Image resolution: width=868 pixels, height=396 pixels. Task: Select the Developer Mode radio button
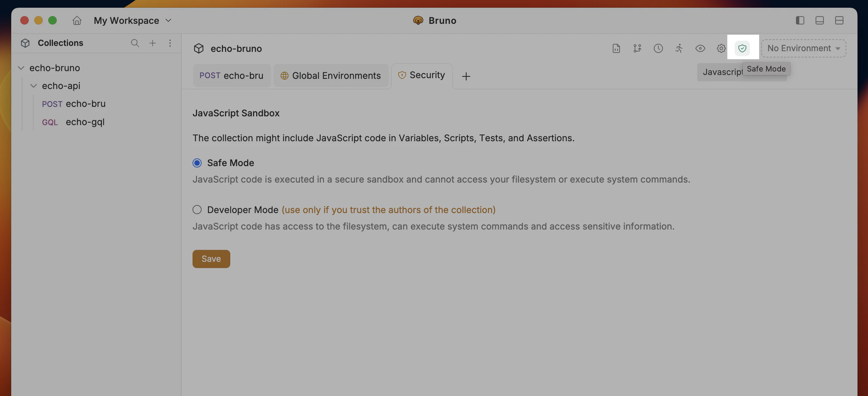197,210
